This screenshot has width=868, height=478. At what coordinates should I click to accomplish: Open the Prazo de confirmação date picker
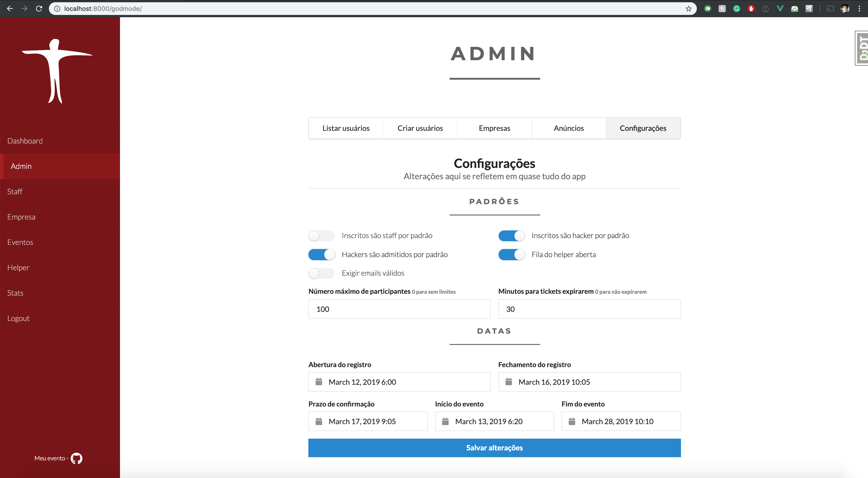(368, 421)
